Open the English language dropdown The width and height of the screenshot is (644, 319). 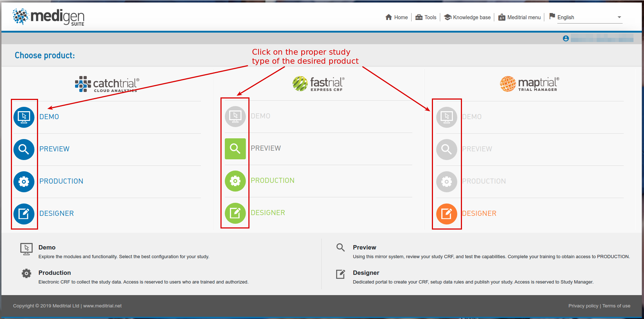tap(590, 17)
